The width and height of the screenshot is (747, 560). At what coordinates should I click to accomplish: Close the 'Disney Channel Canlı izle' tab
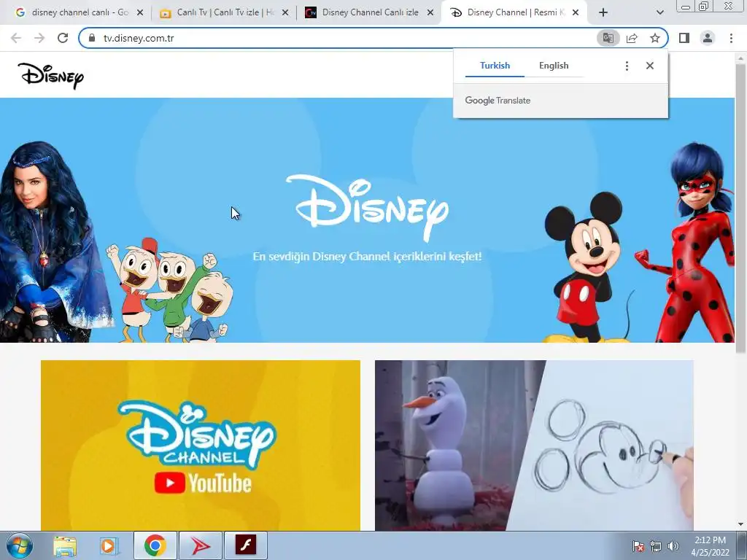(x=430, y=13)
